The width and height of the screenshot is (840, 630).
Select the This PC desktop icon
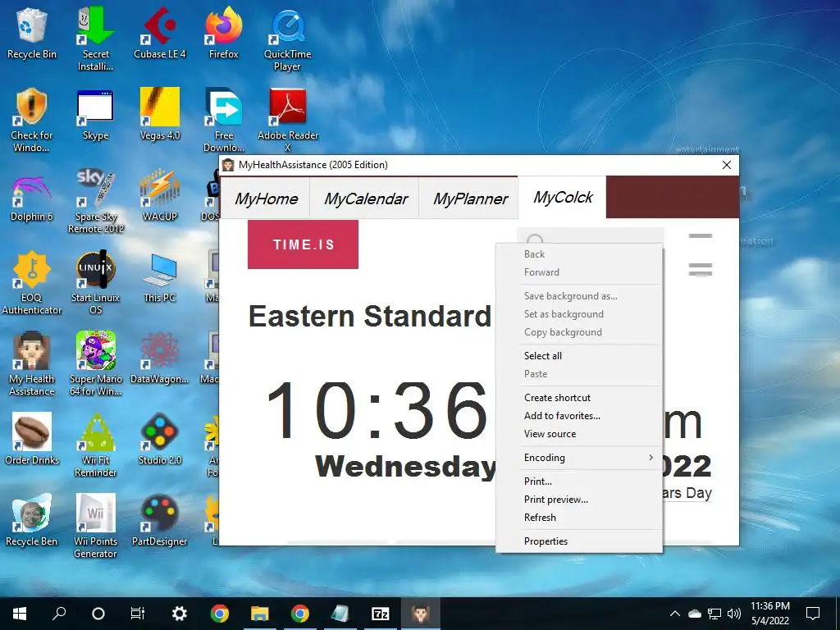(x=160, y=277)
